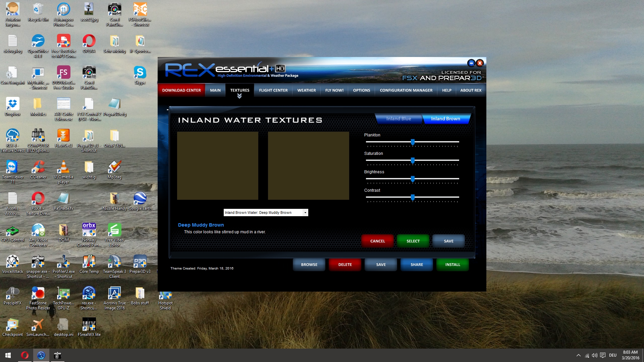Screen dimensions: 644x362
Task: Open the Download Center tab
Action: pos(181,90)
